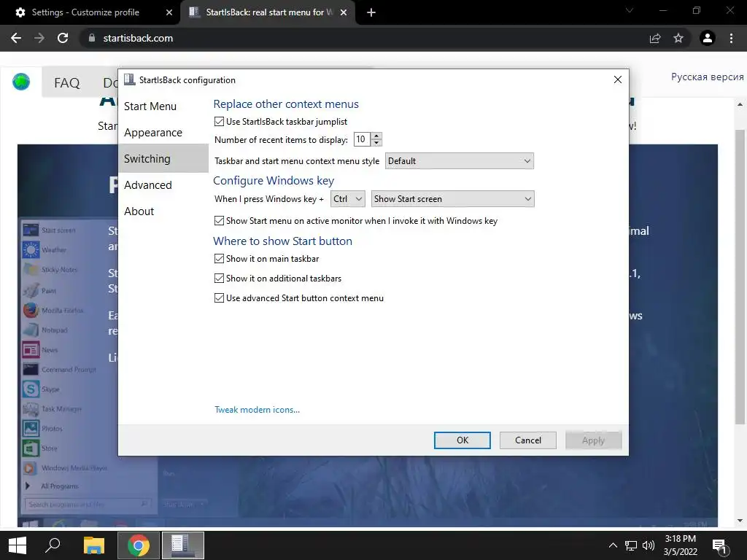
Task: Select the About section
Action: pyautogui.click(x=163, y=211)
